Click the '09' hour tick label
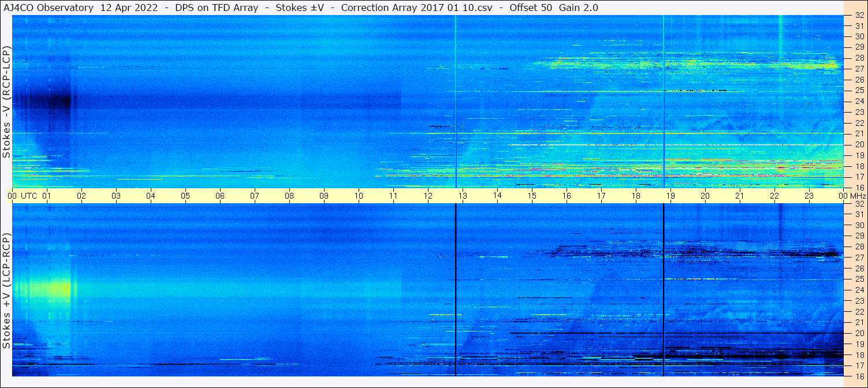The height and width of the screenshot is (388, 868). (x=324, y=196)
